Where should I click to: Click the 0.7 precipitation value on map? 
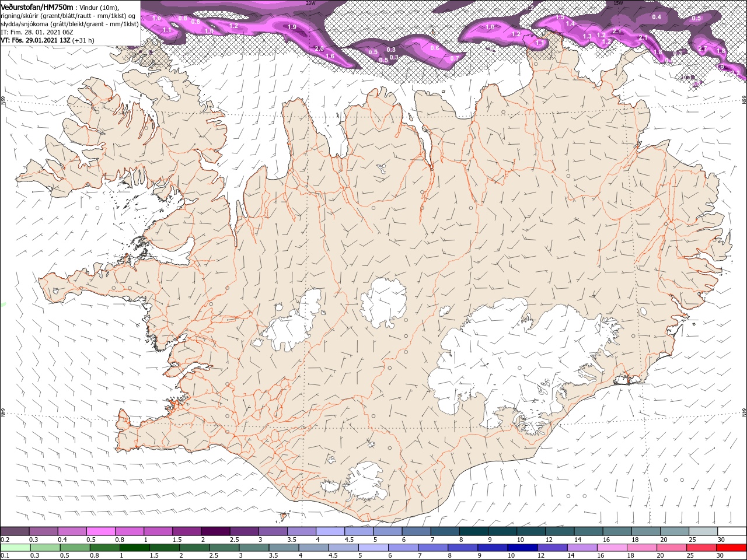[x=455, y=58]
